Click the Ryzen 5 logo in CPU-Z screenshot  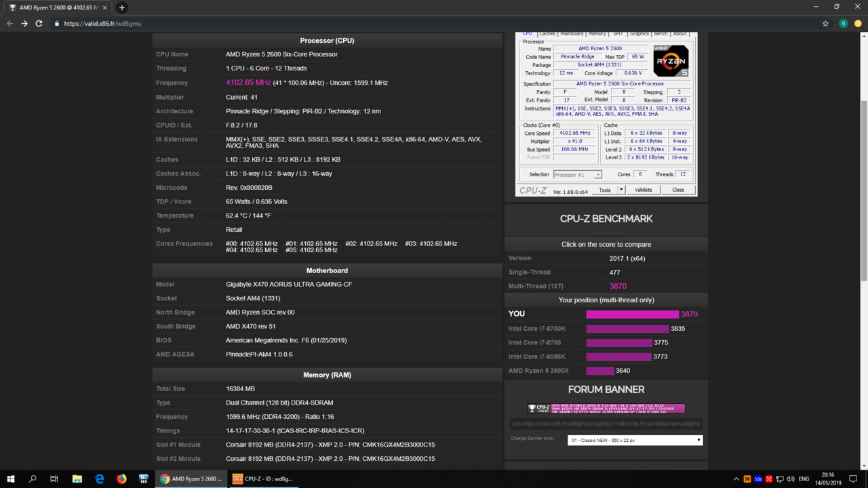(671, 61)
